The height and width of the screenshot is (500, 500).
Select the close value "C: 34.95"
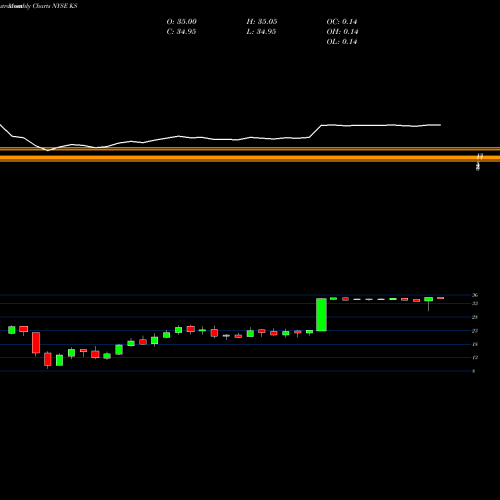181,32
